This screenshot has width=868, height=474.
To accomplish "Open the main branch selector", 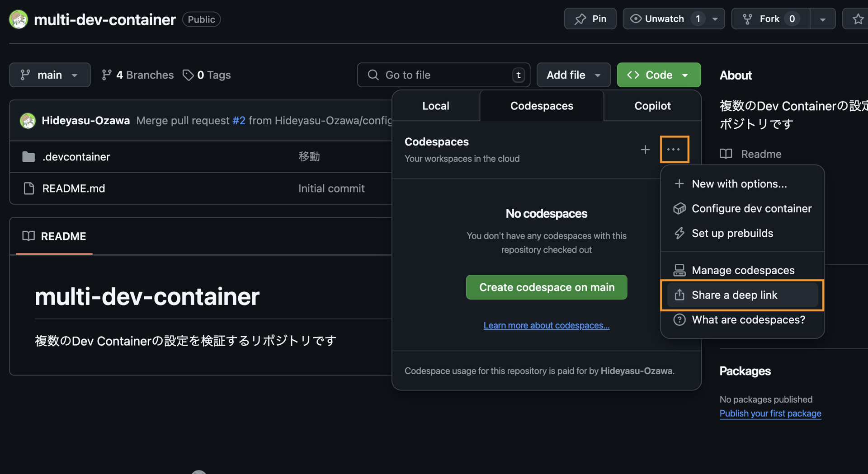I will click(x=50, y=75).
